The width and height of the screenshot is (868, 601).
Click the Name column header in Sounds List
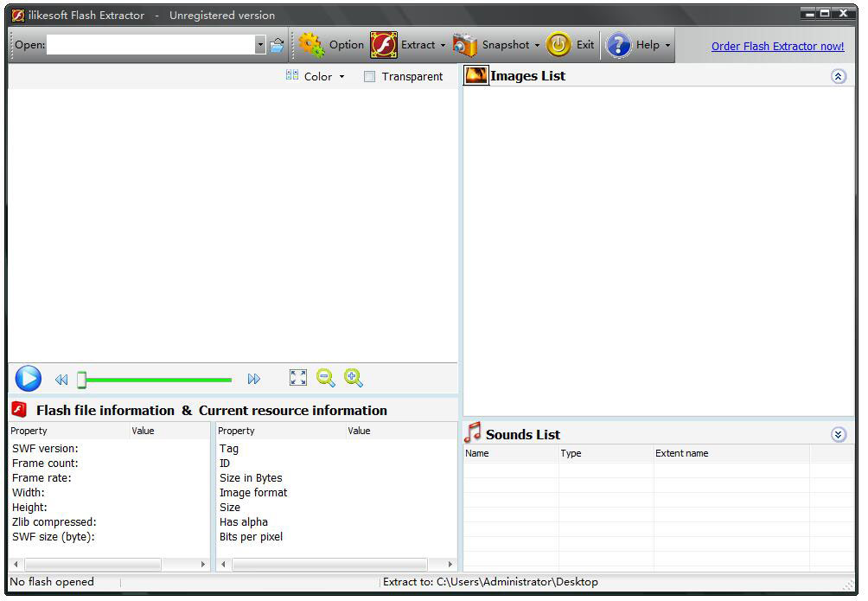[x=511, y=453]
